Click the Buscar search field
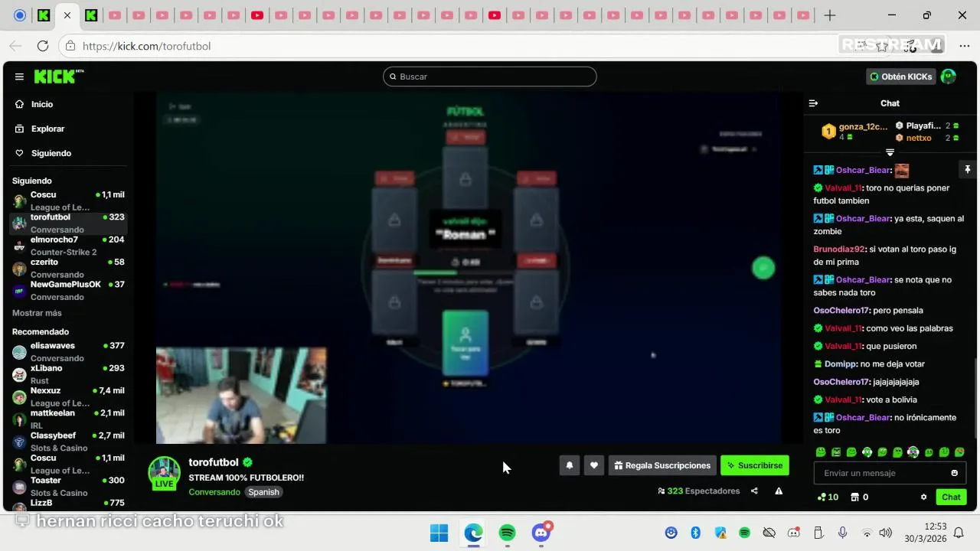The width and height of the screenshot is (980, 551). [x=489, y=77]
